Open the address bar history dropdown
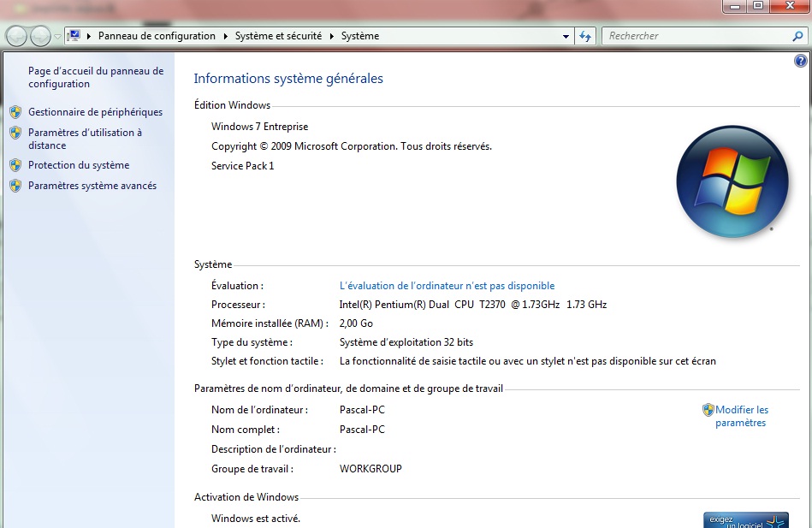The height and width of the screenshot is (528, 812). coord(566,36)
